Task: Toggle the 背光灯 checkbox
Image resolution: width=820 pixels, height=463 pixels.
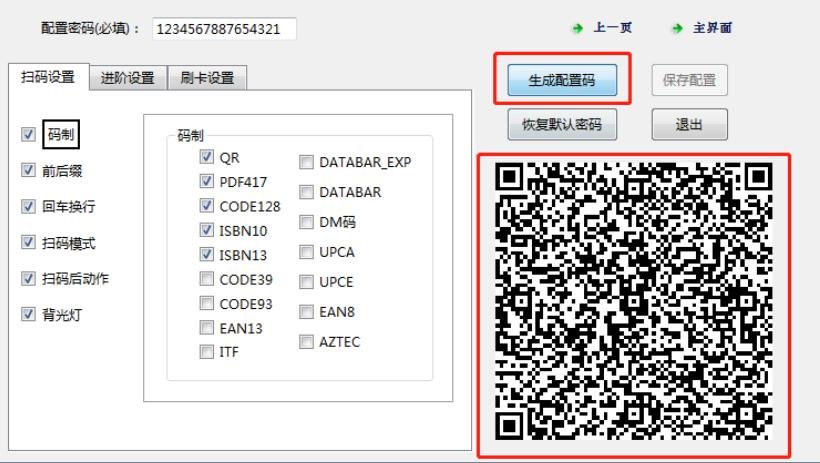Action: [x=28, y=314]
